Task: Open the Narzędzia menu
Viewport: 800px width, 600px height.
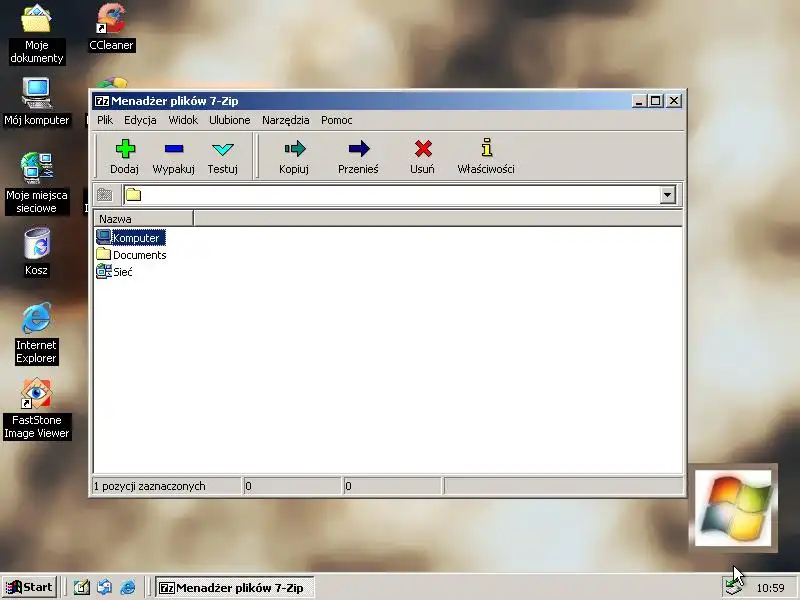Action: pos(286,120)
